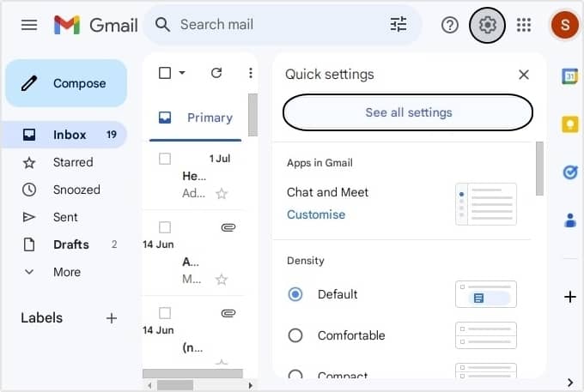Click the Customise link

point(316,214)
